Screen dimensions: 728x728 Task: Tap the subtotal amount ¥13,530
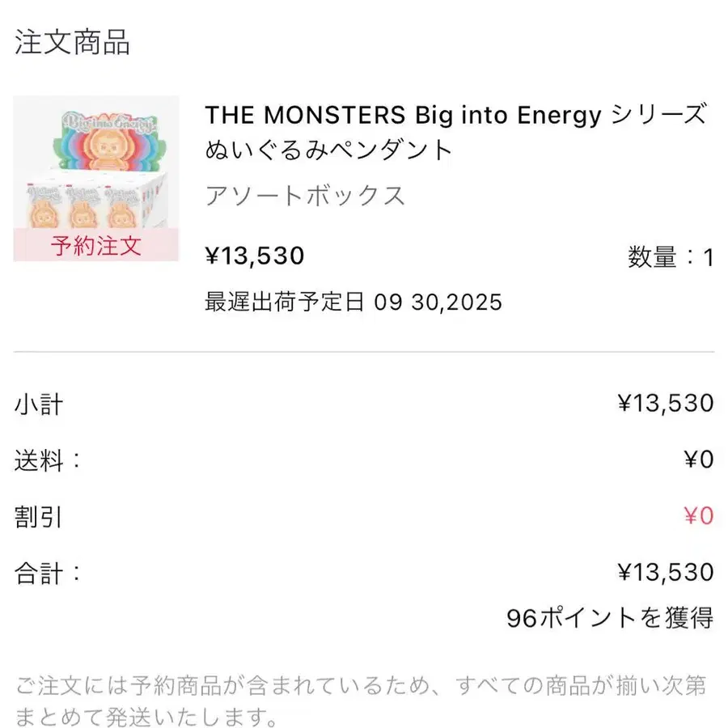[x=666, y=403]
